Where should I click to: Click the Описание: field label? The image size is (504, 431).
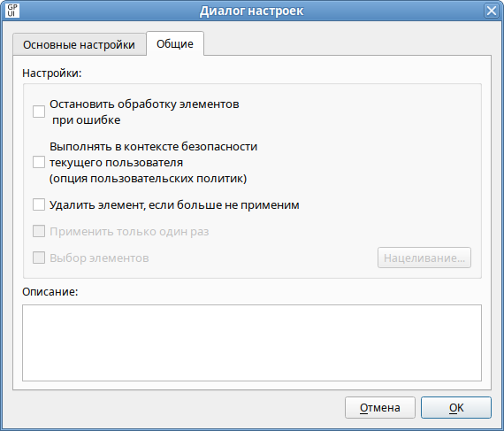(x=50, y=292)
